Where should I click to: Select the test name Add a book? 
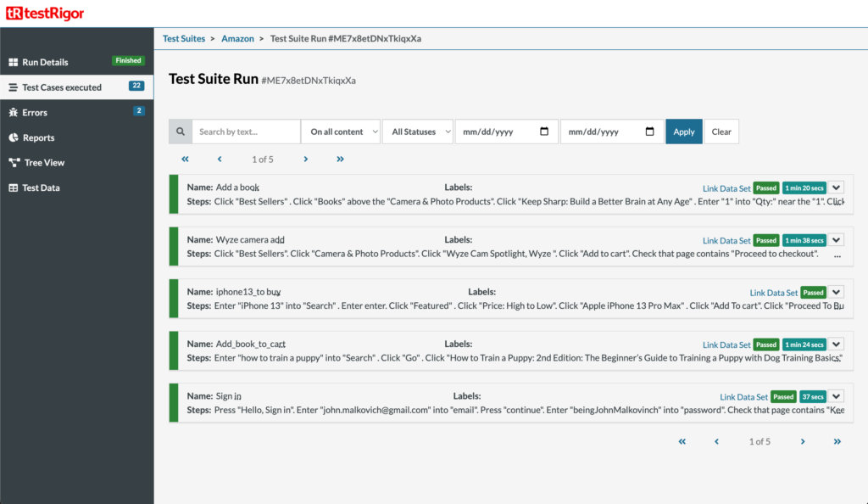pos(237,188)
